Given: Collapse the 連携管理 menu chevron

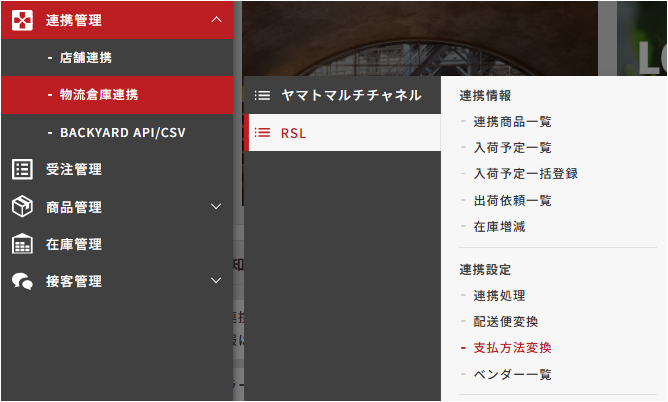Looking at the screenshot, I should [x=216, y=20].
